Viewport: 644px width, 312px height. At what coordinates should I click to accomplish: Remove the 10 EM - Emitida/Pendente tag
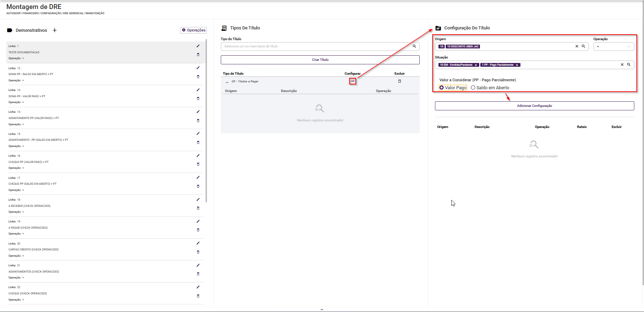pyautogui.click(x=476, y=65)
